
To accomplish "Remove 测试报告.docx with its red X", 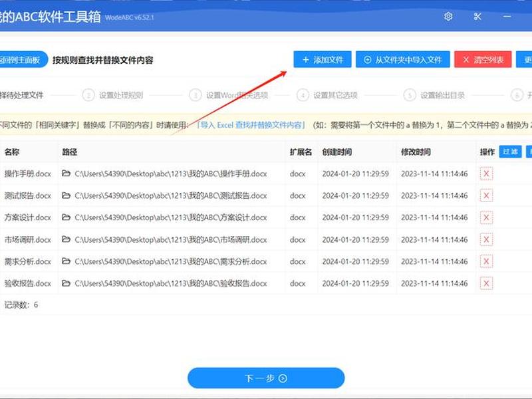I will pyautogui.click(x=486, y=196).
